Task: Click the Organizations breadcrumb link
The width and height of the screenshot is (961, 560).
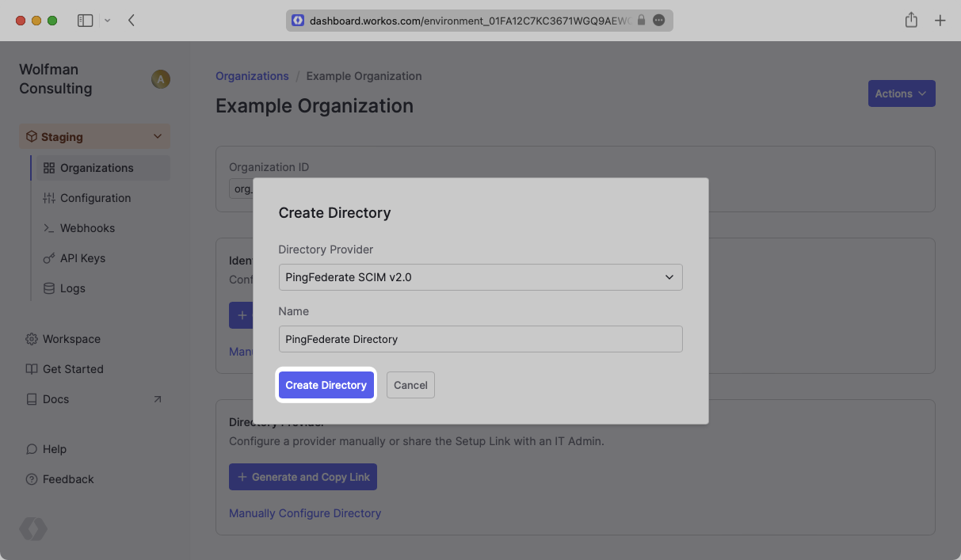Action: click(252, 76)
